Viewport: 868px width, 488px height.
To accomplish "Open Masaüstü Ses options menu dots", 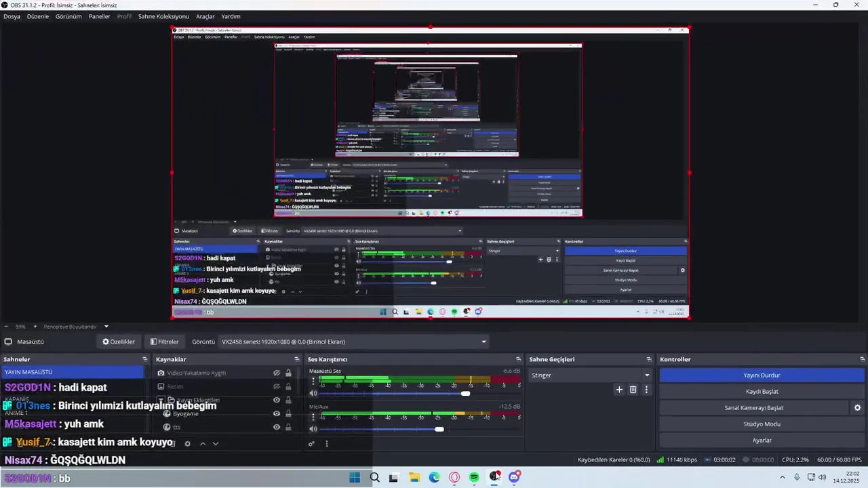I will (x=313, y=382).
